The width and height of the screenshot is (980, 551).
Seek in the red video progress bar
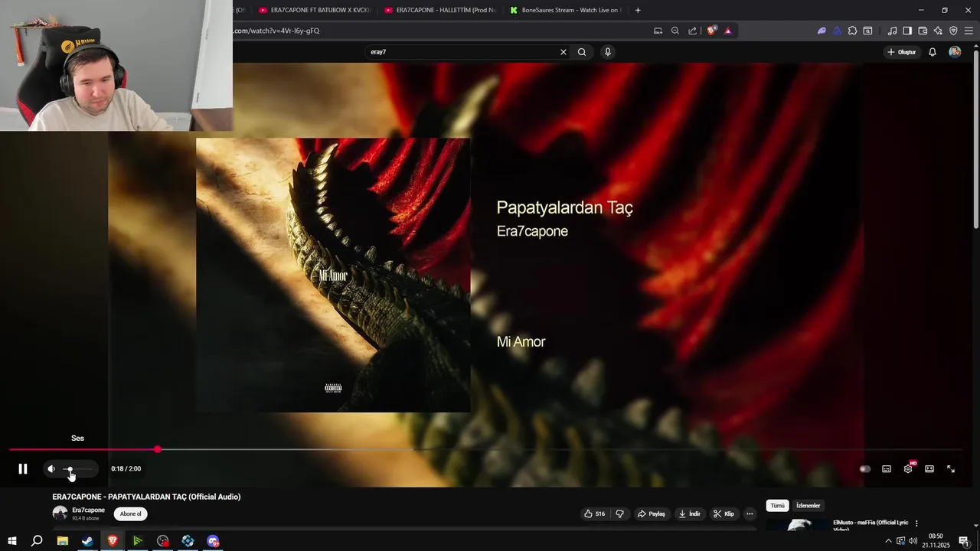tap(485, 449)
